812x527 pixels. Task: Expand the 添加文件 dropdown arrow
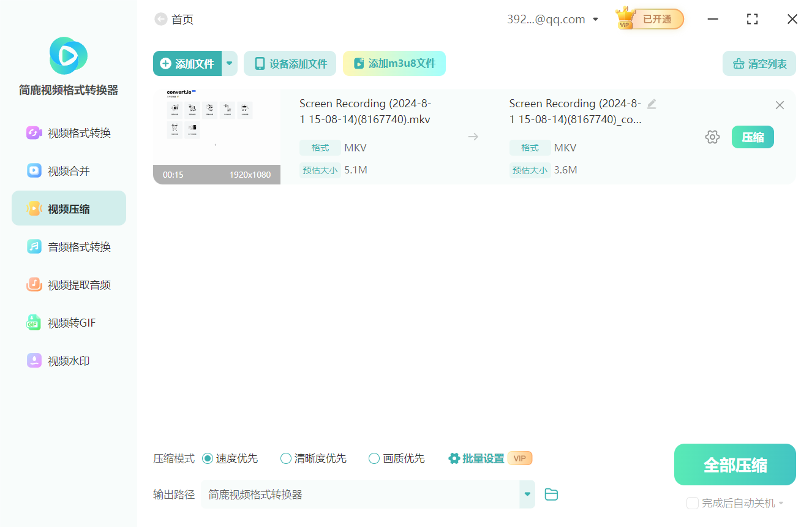(229, 63)
